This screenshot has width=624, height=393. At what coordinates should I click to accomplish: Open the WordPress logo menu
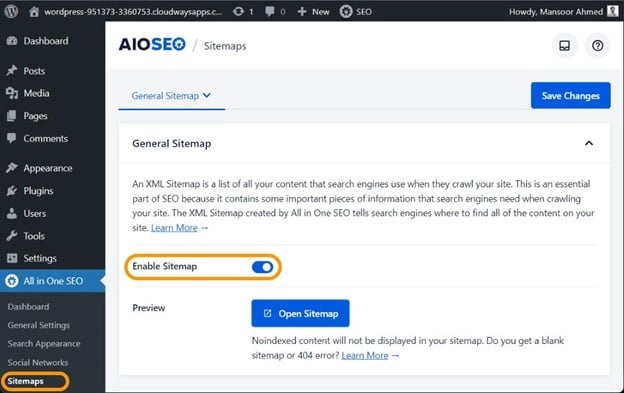point(11,11)
